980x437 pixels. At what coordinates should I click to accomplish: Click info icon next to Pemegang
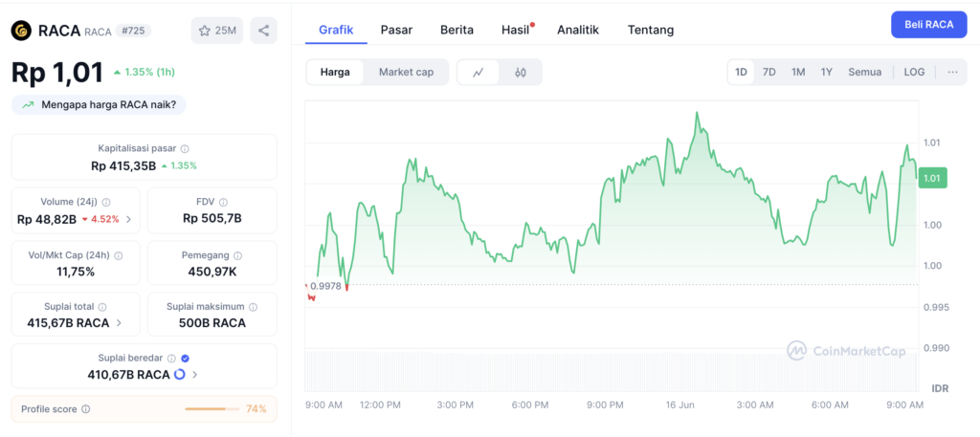point(237,255)
